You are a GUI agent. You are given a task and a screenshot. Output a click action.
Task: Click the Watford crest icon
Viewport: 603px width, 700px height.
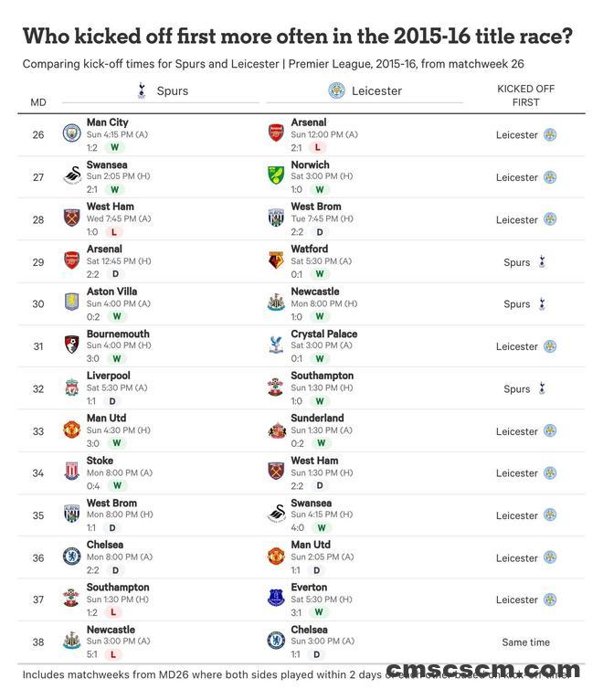276,261
